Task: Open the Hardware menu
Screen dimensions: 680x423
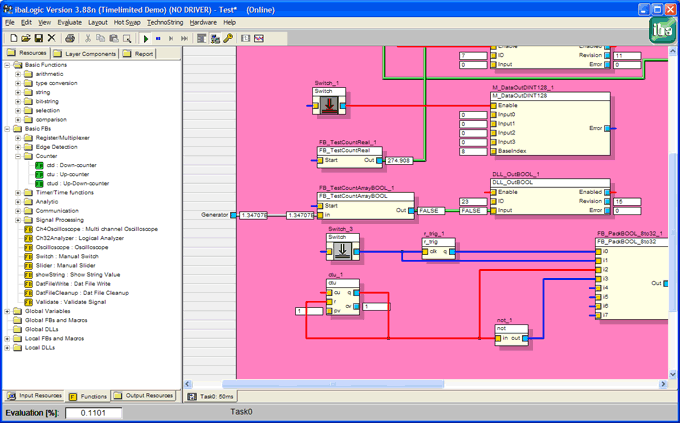Action: click(203, 23)
